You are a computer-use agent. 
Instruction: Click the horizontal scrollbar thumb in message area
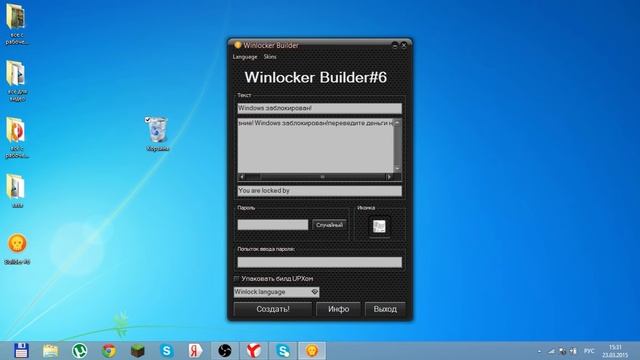coord(322,177)
